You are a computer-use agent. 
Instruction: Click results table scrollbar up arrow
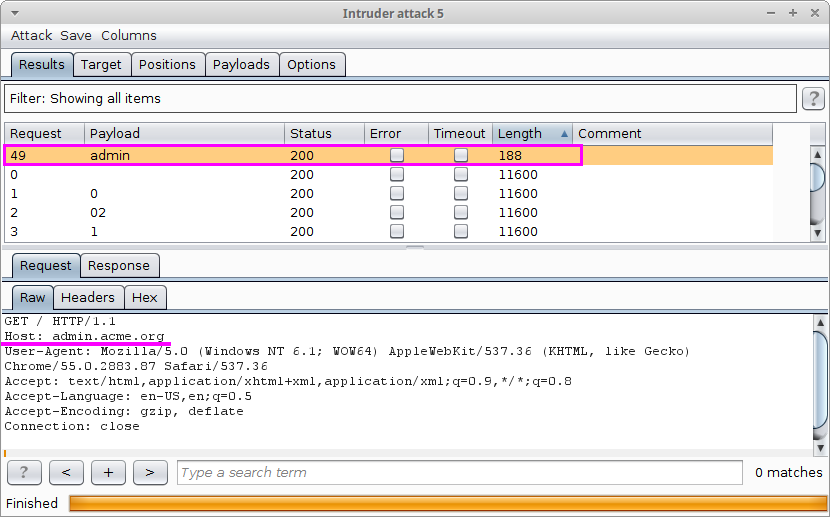tap(817, 155)
